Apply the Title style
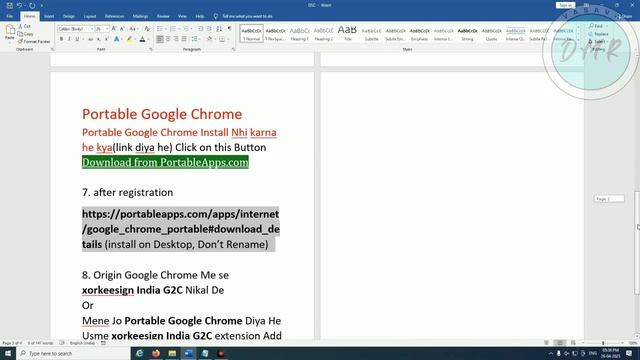The width and height of the screenshot is (640, 360). (347, 33)
